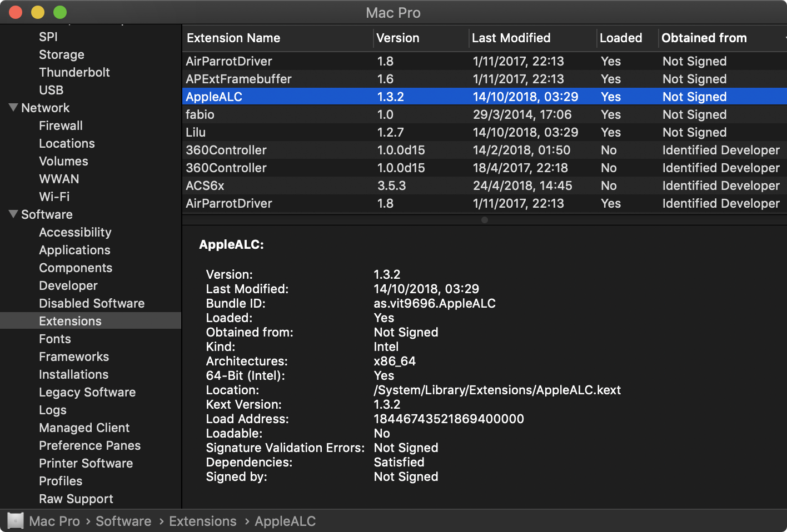787x532 pixels.
Task: Open Components under Software
Action: point(76,268)
